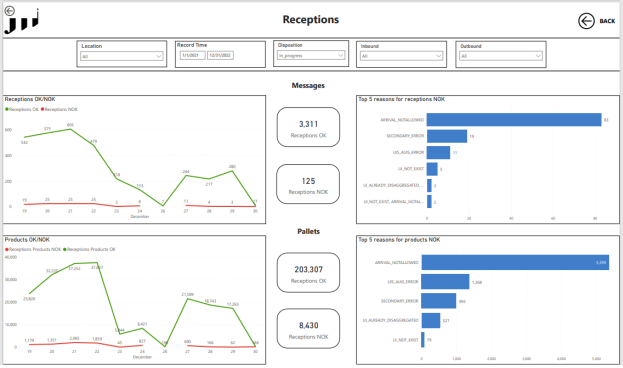This screenshot has height=368, width=623.
Task: Click the UI_NOT_EXIST, ARRIVAL_NOTAL... bar
Action: click(429, 201)
